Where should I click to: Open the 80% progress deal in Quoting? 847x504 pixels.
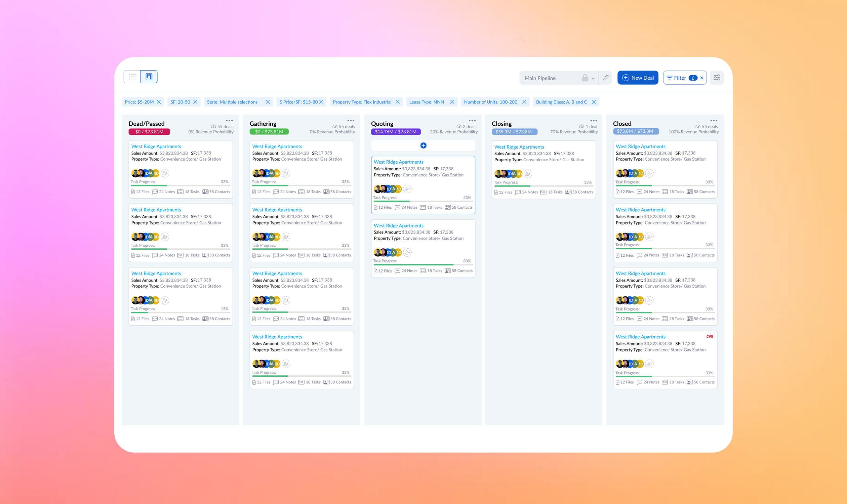[399, 225]
